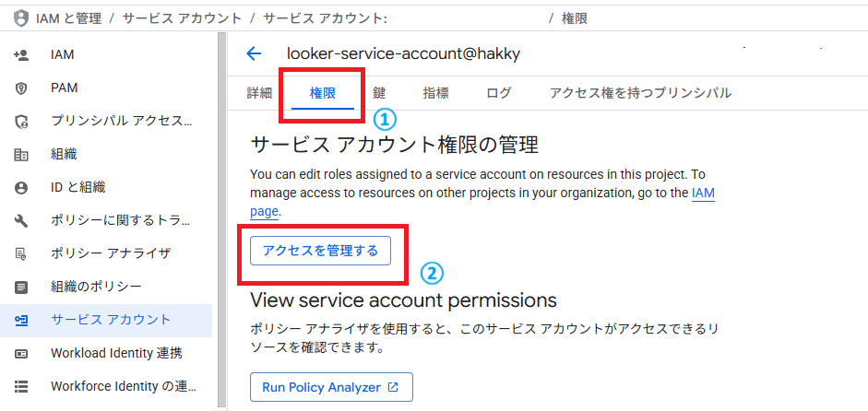
Task: Click the Workforce Identity list icon
Action: pos(21,386)
